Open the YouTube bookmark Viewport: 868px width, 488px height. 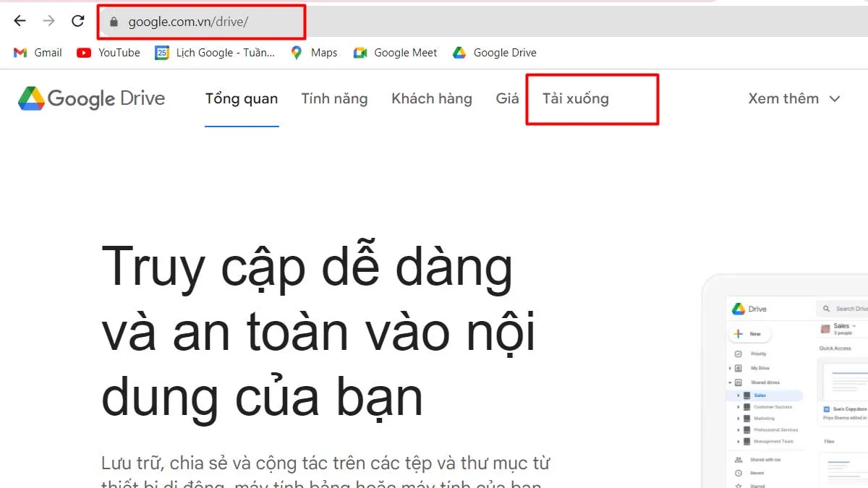(x=107, y=52)
